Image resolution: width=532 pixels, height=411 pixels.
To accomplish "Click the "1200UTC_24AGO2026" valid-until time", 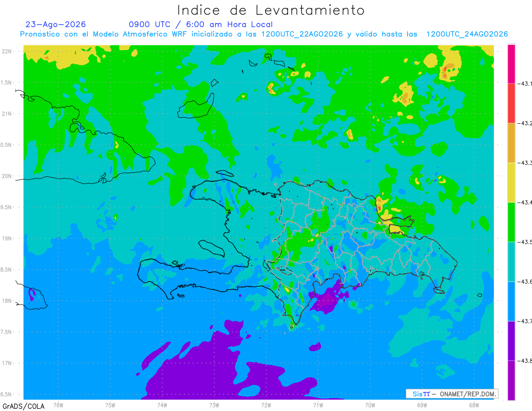I will pyautogui.click(x=467, y=34).
